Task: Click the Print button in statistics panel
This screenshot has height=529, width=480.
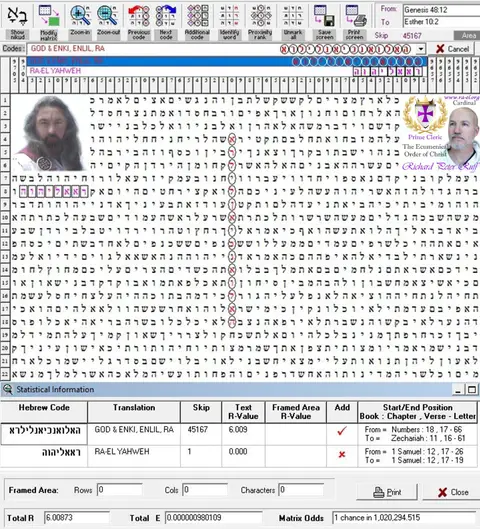Action: pyautogui.click(x=387, y=492)
